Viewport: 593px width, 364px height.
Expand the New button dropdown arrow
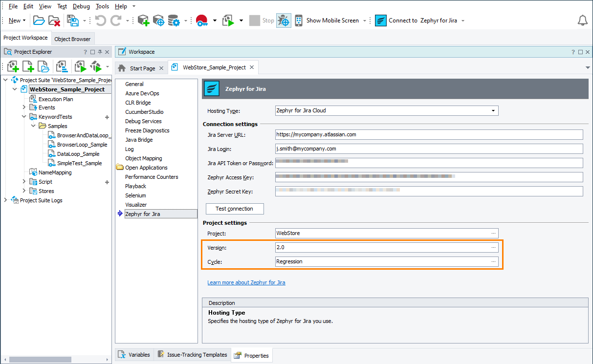24,20
